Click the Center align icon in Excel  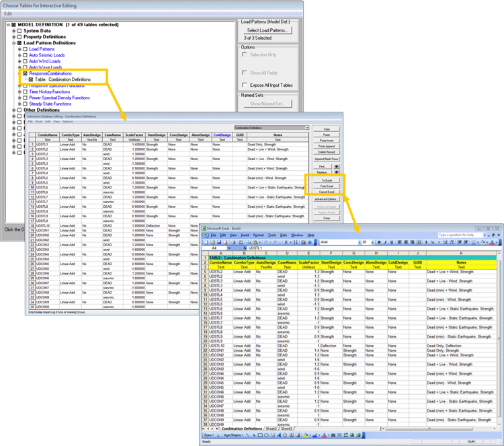406,242
